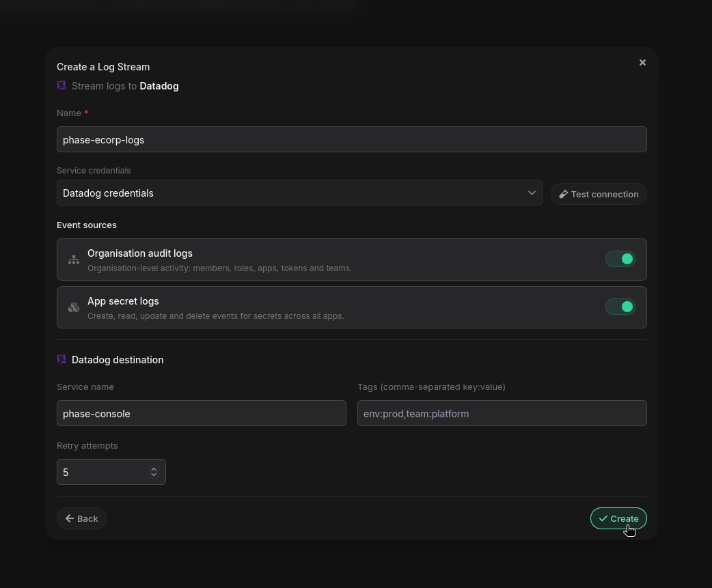Go Back to the previous step
This screenshot has width=712, height=588.
pos(82,518)
